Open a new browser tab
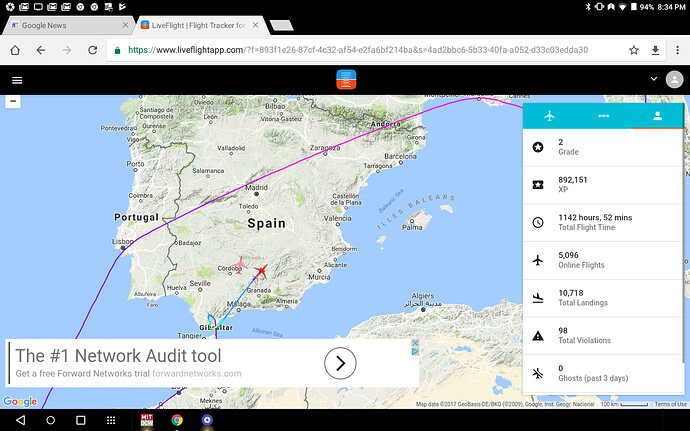The height and width of the screenshot is (431, 690). (282, 26)
